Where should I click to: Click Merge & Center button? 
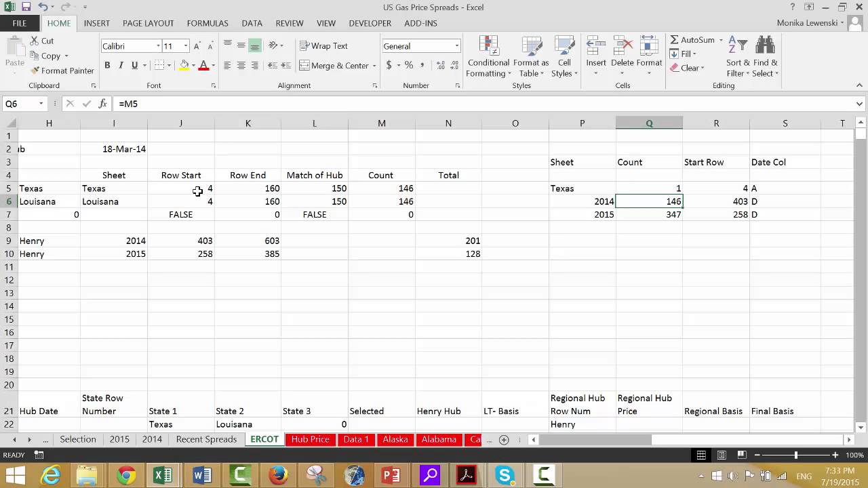[x=334, y=65]
